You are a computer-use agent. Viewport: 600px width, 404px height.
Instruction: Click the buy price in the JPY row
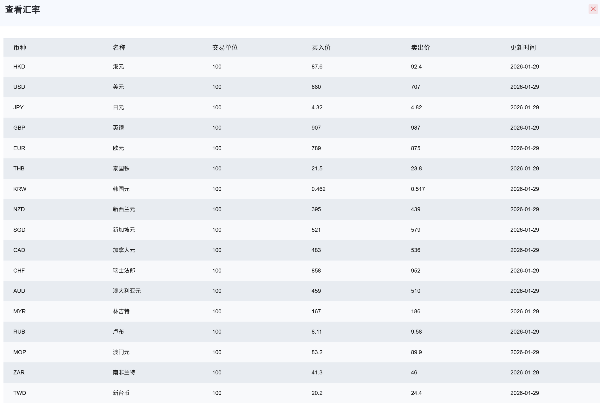pos(317,107)
